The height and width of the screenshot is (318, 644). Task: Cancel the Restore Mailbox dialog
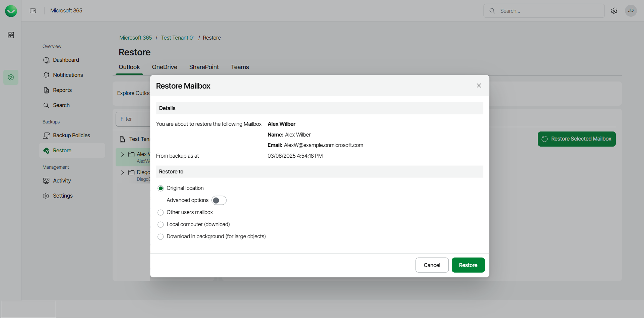[x=432, y=265]
